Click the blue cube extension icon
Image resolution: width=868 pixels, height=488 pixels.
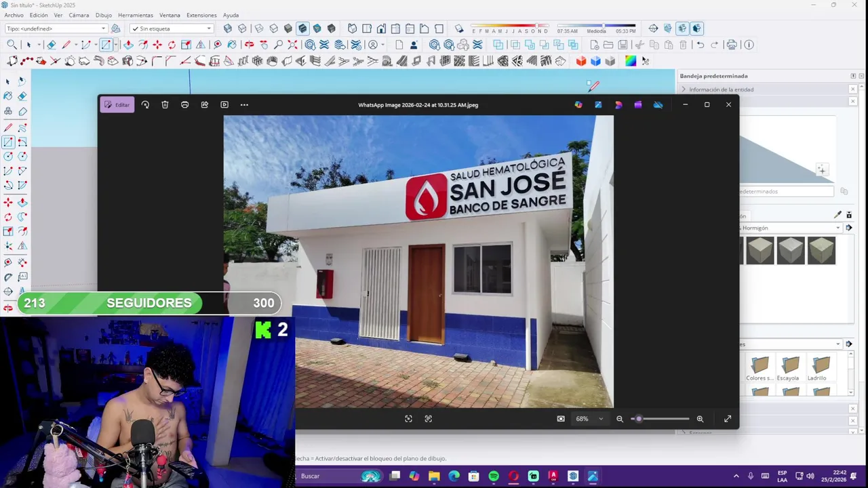[595, 61]
